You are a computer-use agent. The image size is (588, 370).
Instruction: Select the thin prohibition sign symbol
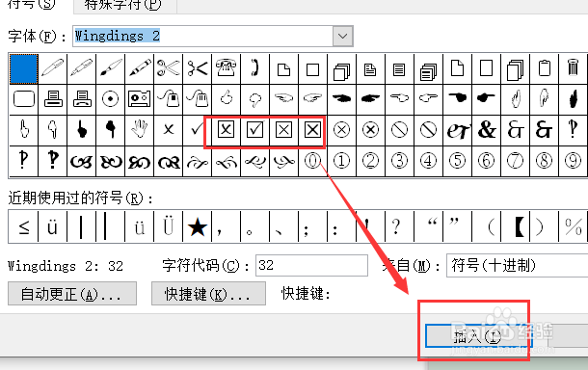click(x=399, y=130)
